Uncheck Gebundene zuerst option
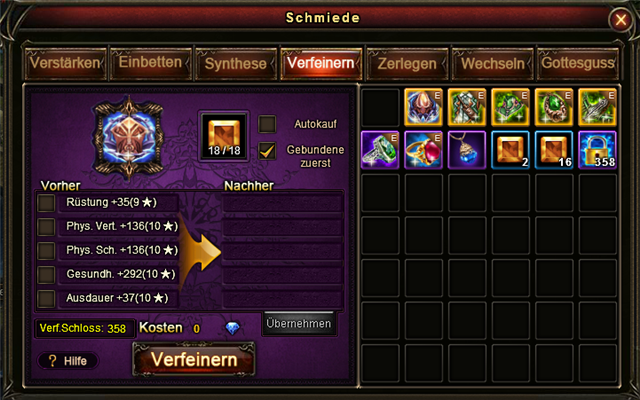The height and width of the screenshot is (400, 640). point(267,151)
